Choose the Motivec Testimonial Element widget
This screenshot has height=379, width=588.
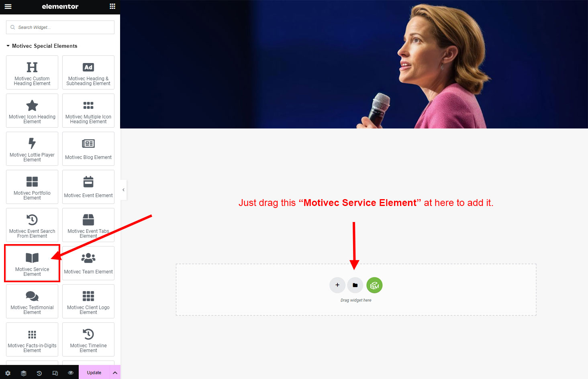[x=32, y=302]
